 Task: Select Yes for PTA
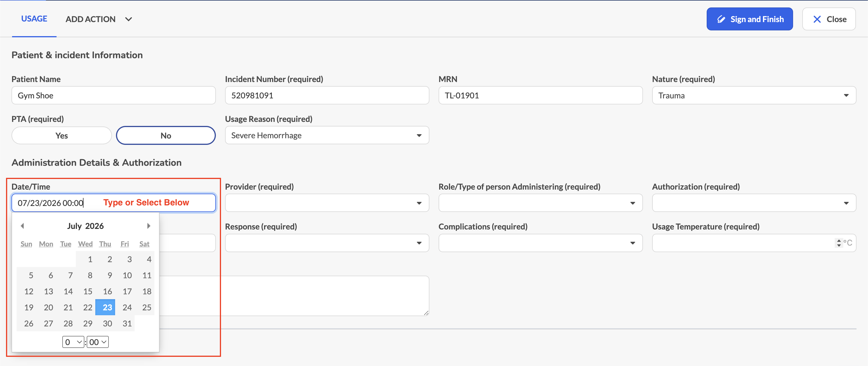coord(61,135)
